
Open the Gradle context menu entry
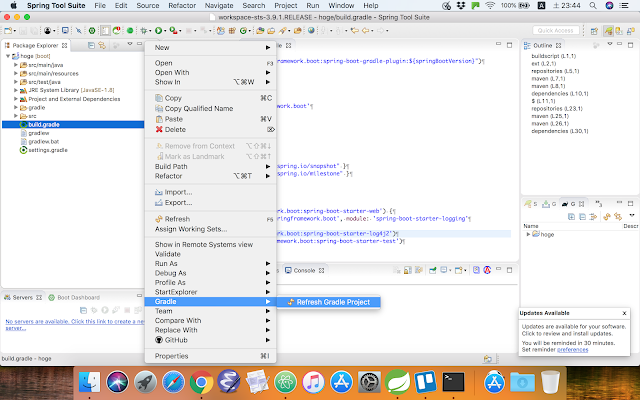pyautogui.click(x=210, y=302)
